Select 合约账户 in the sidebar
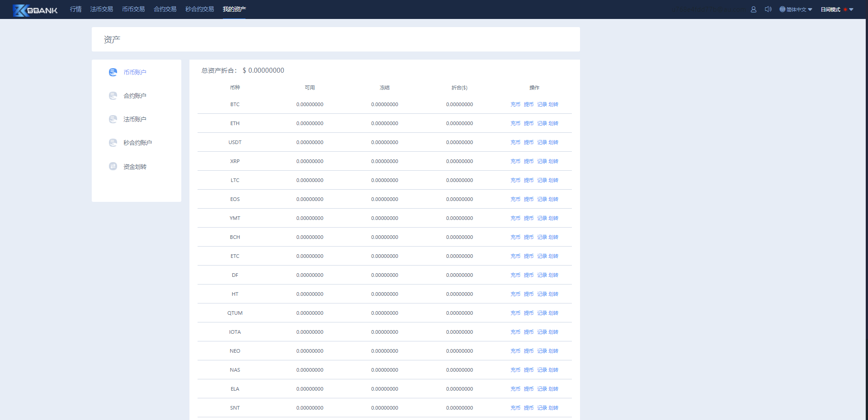The height and width of the screenshot is (420, 868). point(135,96)
